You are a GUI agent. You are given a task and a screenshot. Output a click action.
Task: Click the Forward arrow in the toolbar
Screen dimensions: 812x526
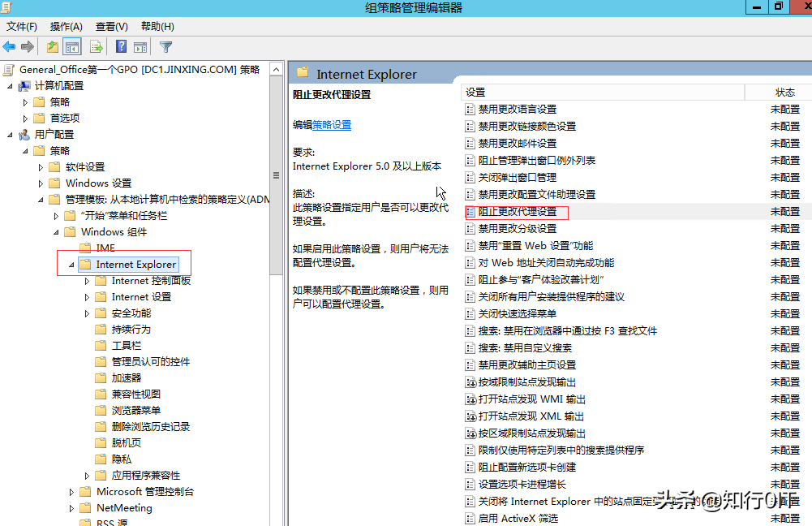point(28,47)
